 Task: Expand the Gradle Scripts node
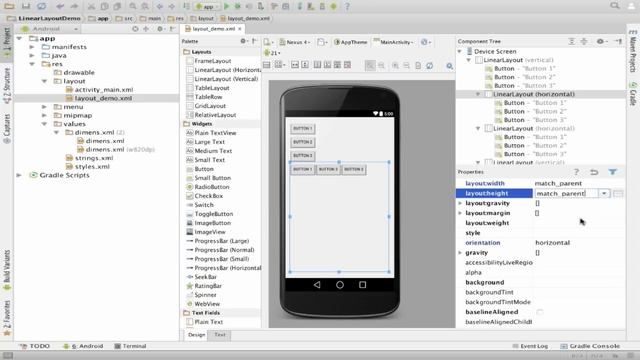pos(19,175)
